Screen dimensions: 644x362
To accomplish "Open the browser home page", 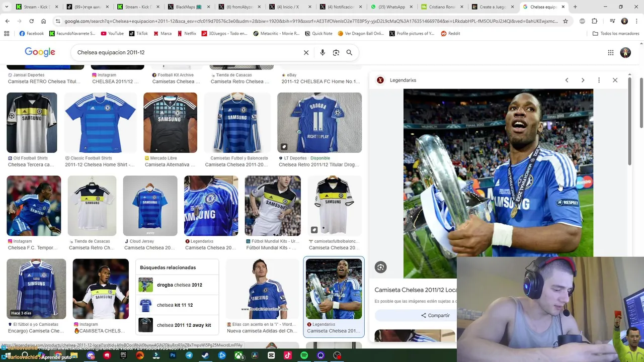I will point(43,21).
